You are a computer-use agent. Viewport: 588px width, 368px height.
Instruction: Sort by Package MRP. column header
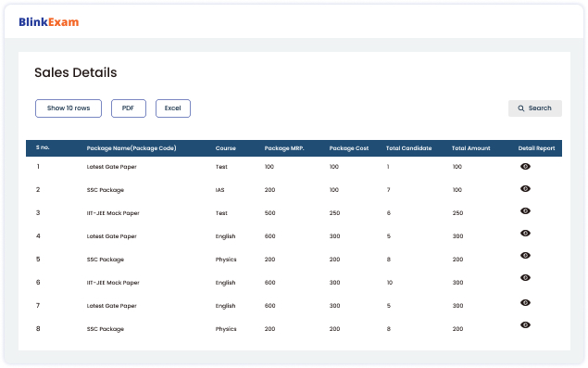pyautogui.click(x=284, y=148)
